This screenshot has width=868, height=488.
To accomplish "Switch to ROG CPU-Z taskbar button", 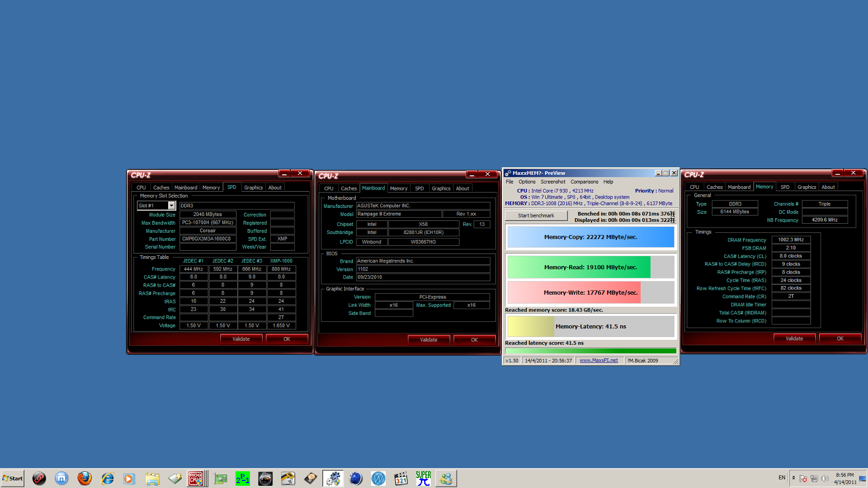I will click(196, 478).
